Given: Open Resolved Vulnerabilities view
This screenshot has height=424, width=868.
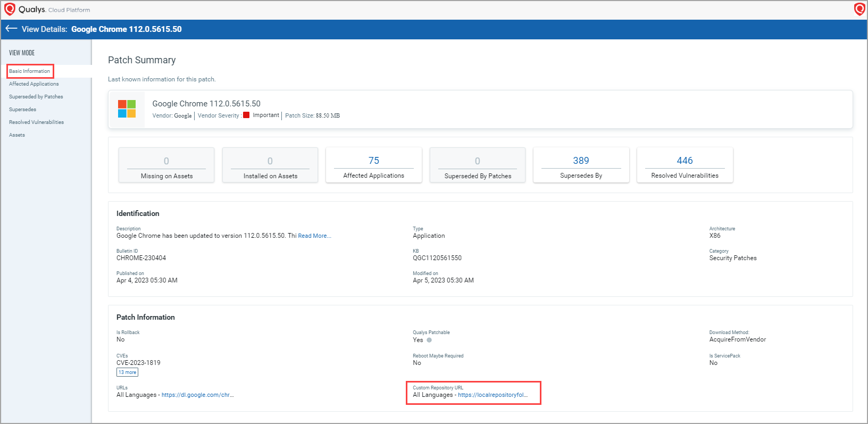Looking at the screenshot, I should 37,122.
